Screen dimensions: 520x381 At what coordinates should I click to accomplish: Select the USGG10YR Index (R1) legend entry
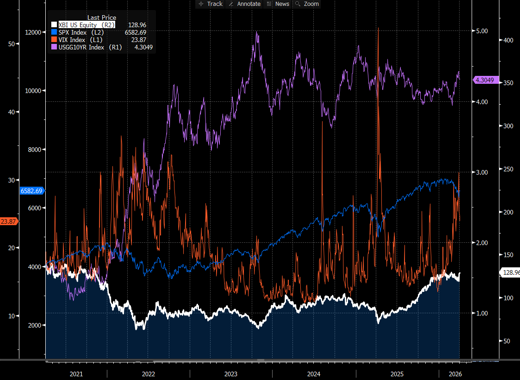click(90, 47)
